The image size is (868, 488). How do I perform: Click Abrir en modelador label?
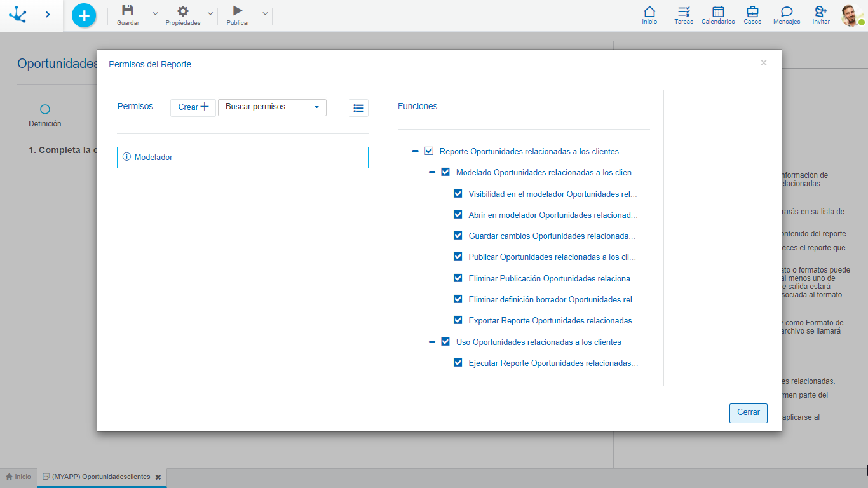pos(553,215)
